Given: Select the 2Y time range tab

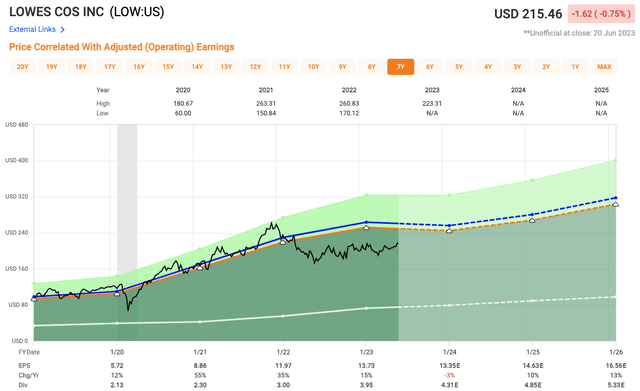Looking at the screenshot, I should (x=546, y=67).
